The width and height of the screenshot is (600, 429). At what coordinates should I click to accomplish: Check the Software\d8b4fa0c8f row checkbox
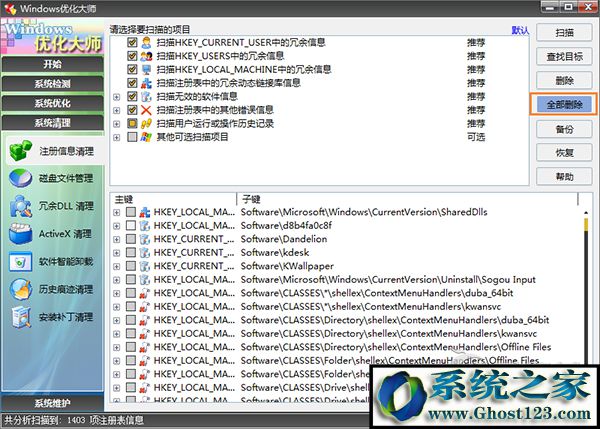tap(131, 225)
